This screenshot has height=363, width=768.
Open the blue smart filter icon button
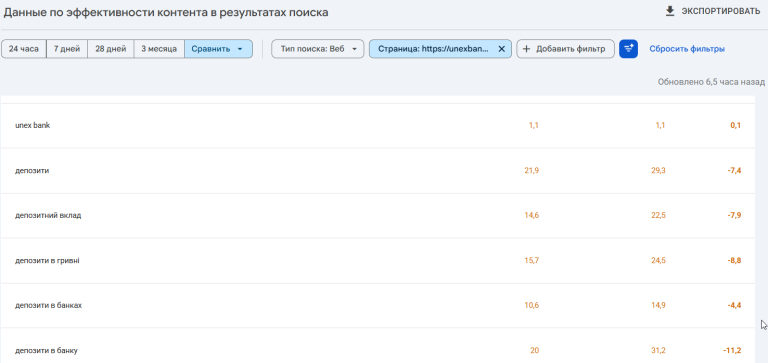[628, 49]
